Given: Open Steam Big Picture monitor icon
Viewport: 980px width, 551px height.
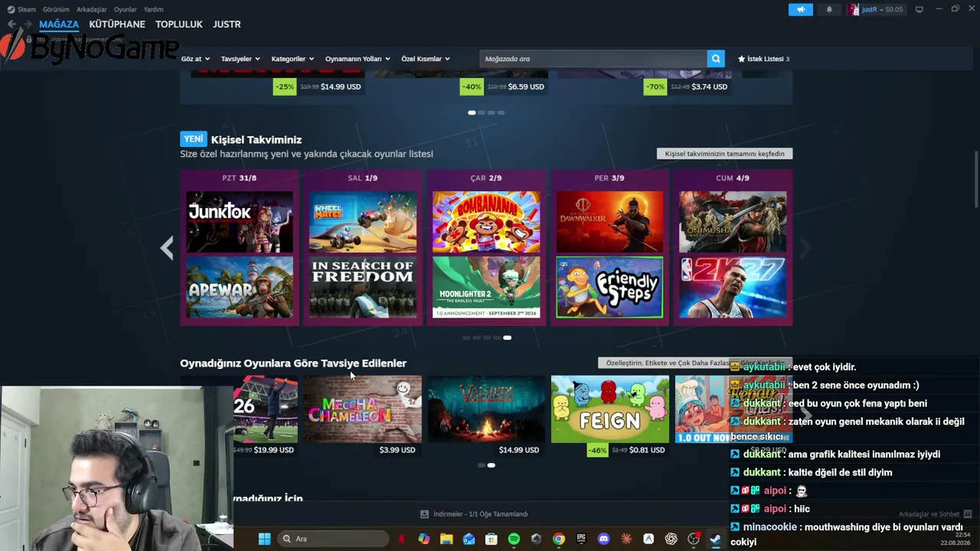Looking at the screenshot, I should (x=919, y=9).
